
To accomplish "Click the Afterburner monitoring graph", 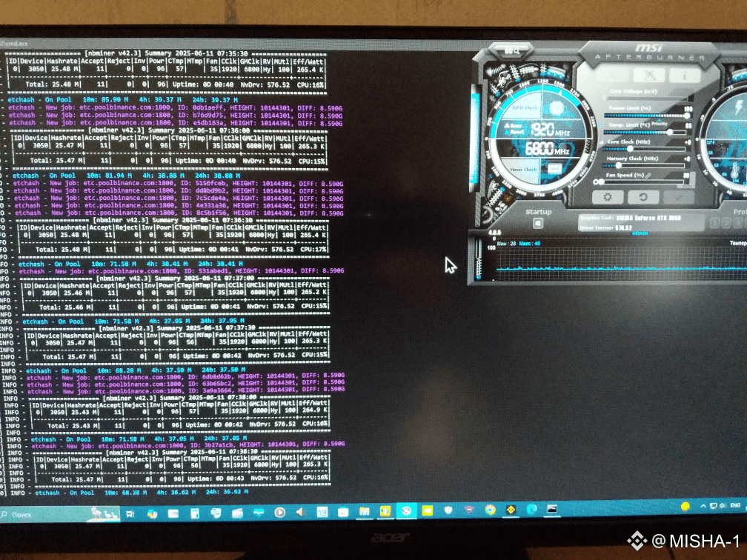I will pyautogui.click(x=621, y=264).
